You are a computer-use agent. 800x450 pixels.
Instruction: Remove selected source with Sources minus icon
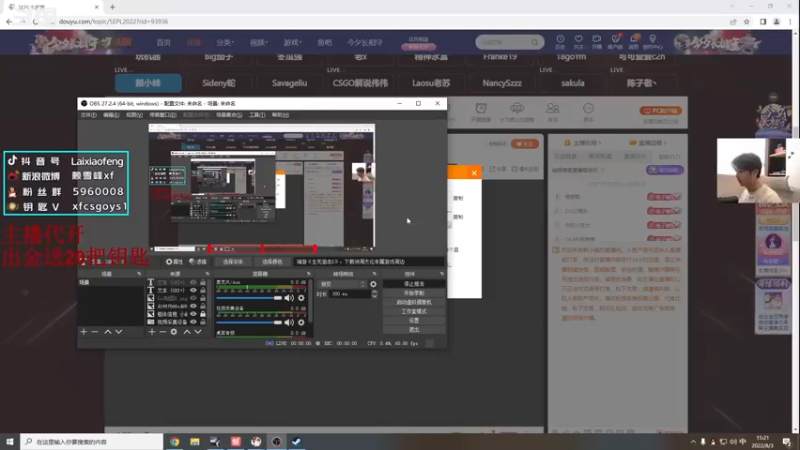tap(163, 332)
